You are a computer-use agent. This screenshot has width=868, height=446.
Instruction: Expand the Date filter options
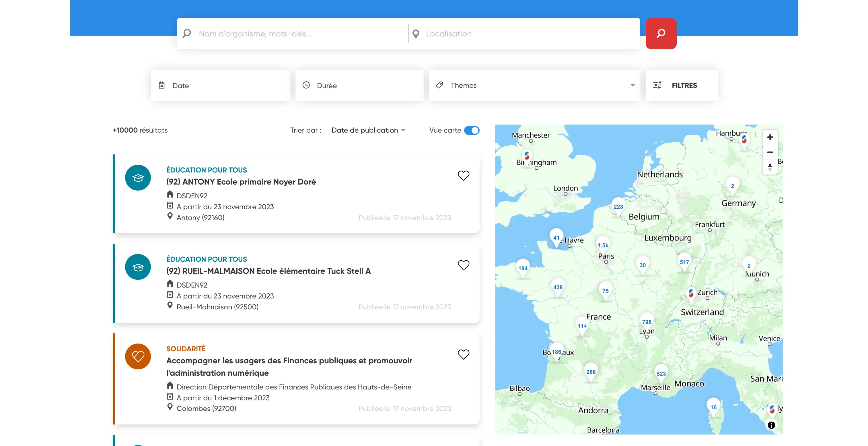point(219,85)
